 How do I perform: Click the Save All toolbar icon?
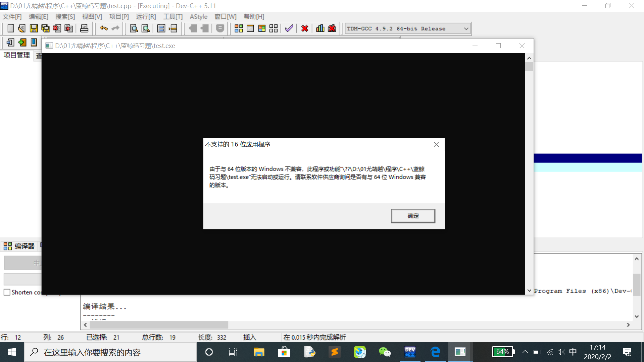pyautogui.click(x=45, y=28)
